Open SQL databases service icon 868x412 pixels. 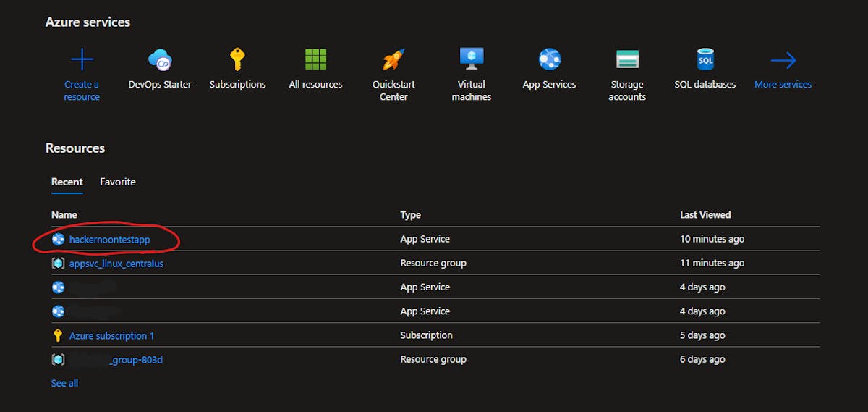[x=705, y=59]
